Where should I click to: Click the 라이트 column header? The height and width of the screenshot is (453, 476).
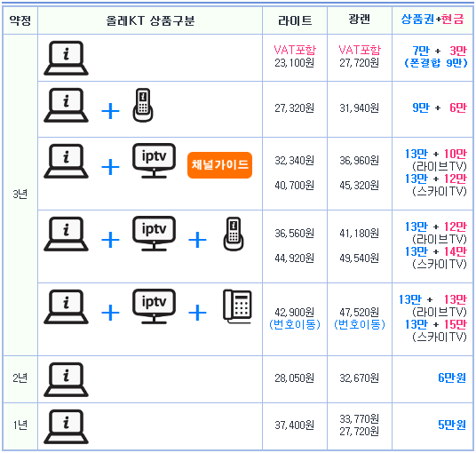pos(295,20)
